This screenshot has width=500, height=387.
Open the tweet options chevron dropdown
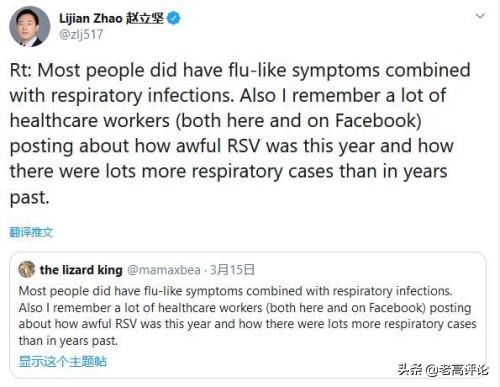coord(480,16)
